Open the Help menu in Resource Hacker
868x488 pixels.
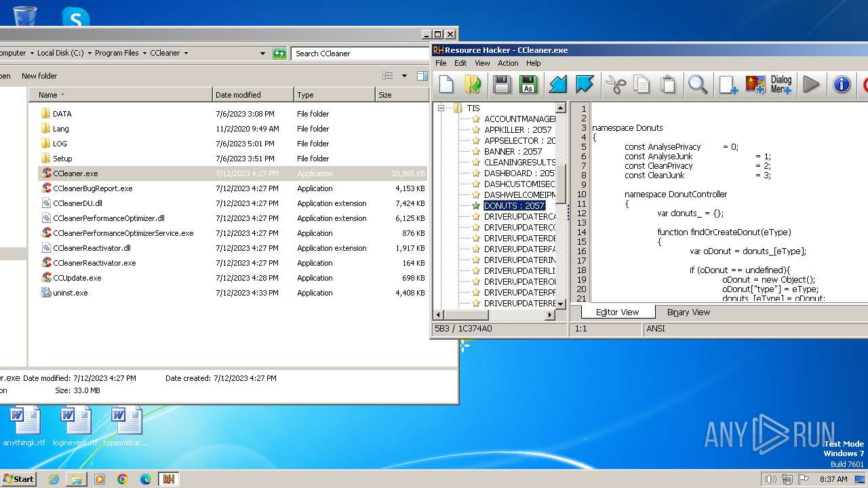(x=534, y=63)
